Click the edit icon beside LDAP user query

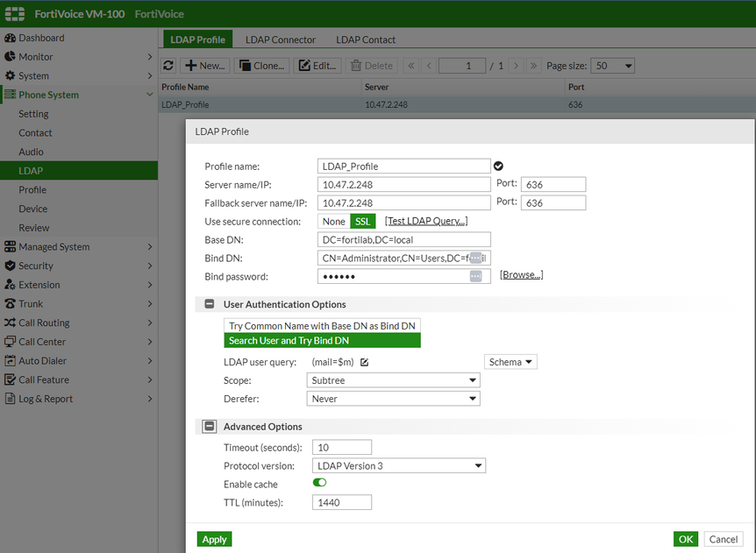click(x=364, y=362)
